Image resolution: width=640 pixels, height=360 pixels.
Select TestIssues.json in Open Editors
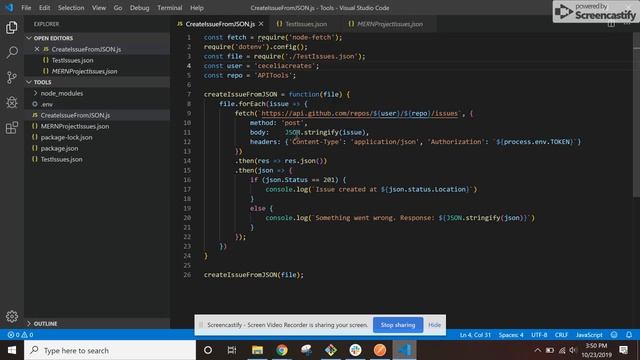[97, 60]
